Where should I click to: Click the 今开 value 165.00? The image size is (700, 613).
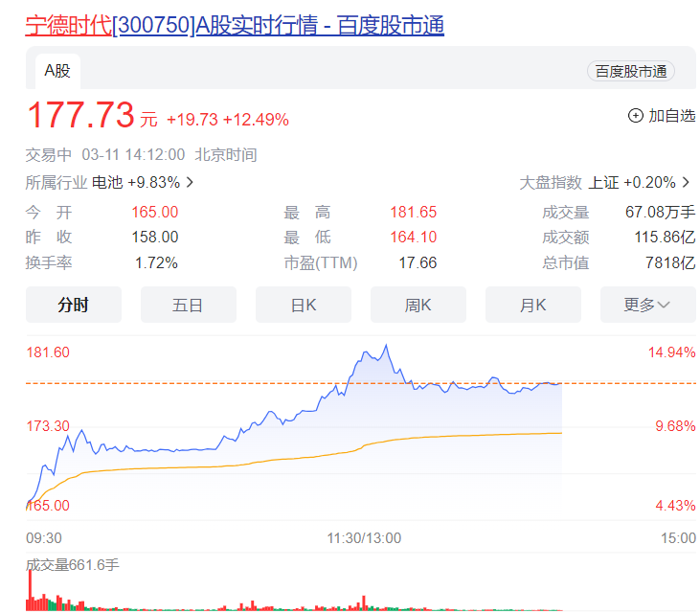click(x=155, y=212)
